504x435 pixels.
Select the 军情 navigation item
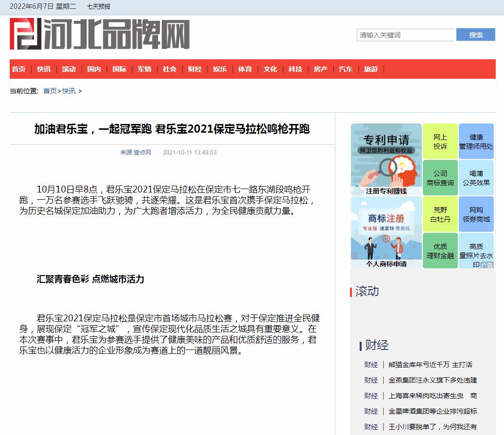click(x=144, y=69)
